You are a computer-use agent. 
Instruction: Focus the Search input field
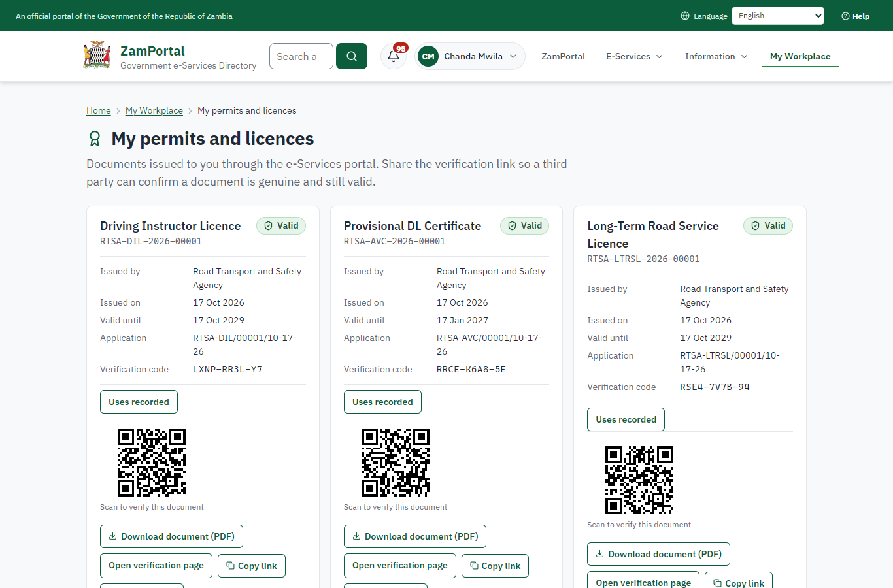(301, 56)
